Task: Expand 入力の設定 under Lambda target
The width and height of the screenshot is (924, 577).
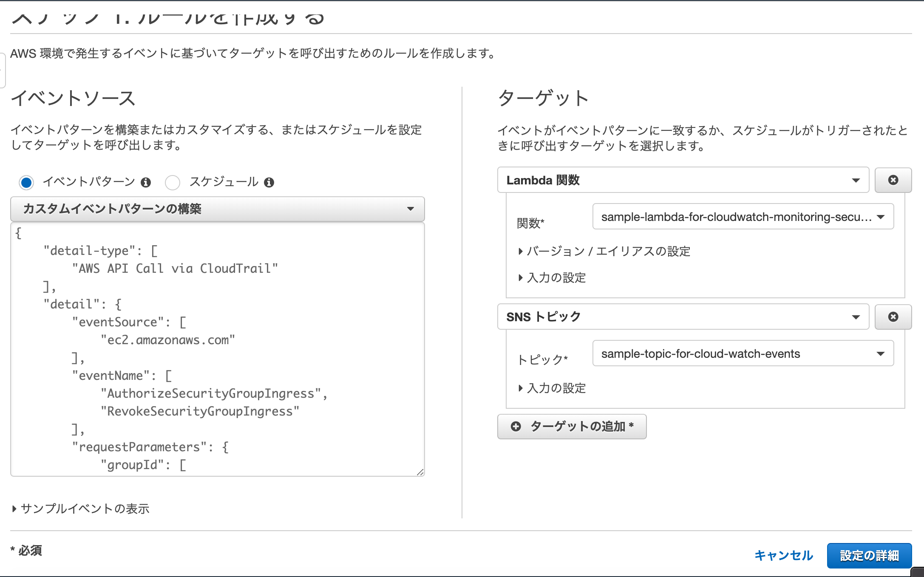Action: pyautogui.click(x=552, y=277)
